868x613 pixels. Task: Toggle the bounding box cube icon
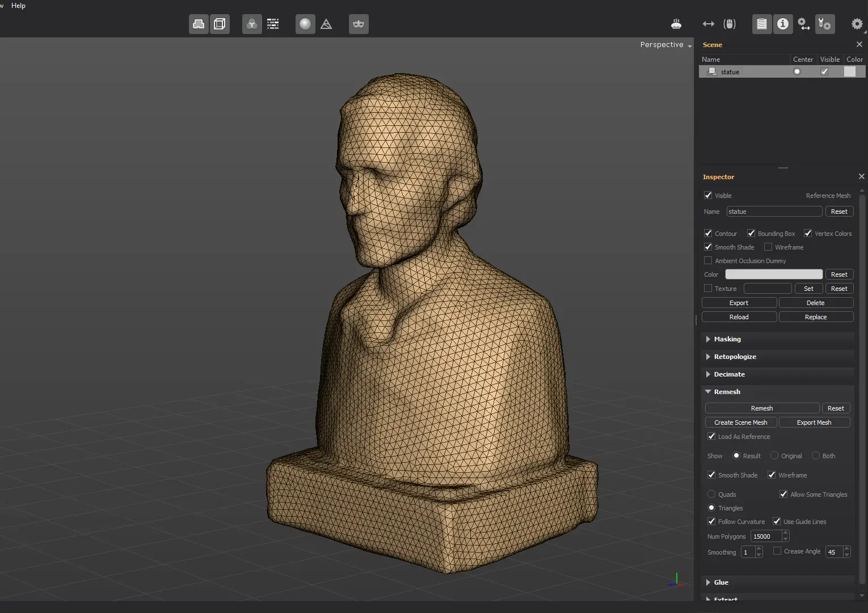(220, 24)
